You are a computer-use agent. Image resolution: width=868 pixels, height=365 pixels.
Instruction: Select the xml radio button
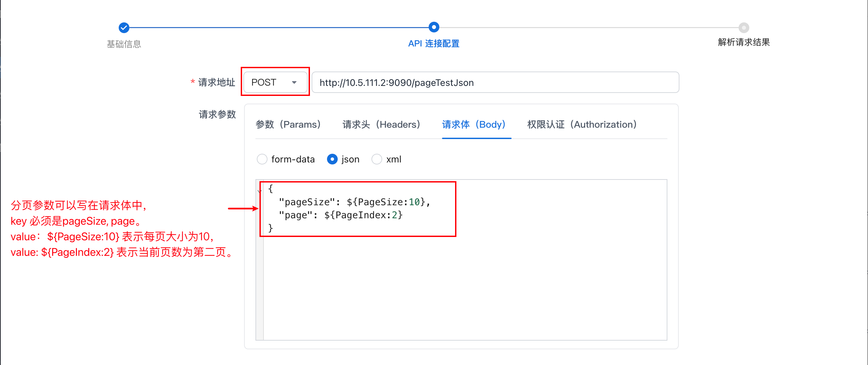pyautogui.click(x=376, y=159)
